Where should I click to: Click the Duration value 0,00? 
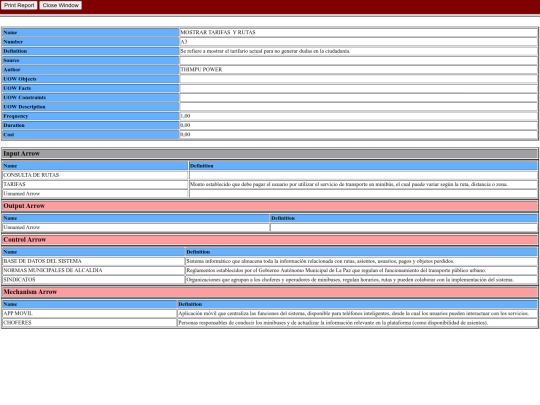point(185,125)
